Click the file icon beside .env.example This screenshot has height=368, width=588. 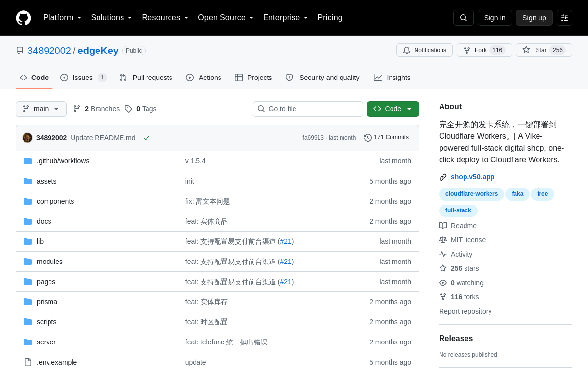click(28, 362)
